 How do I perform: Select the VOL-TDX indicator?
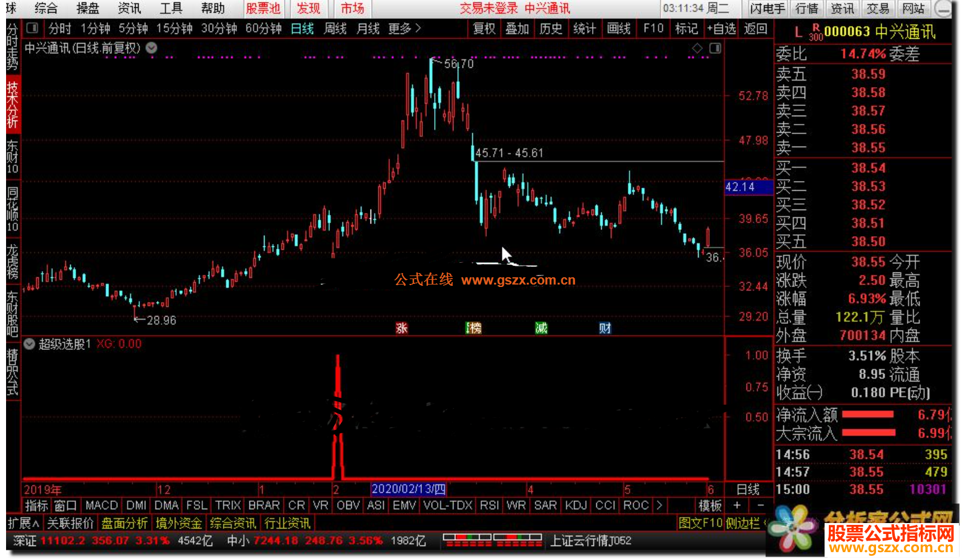(448, 505)
